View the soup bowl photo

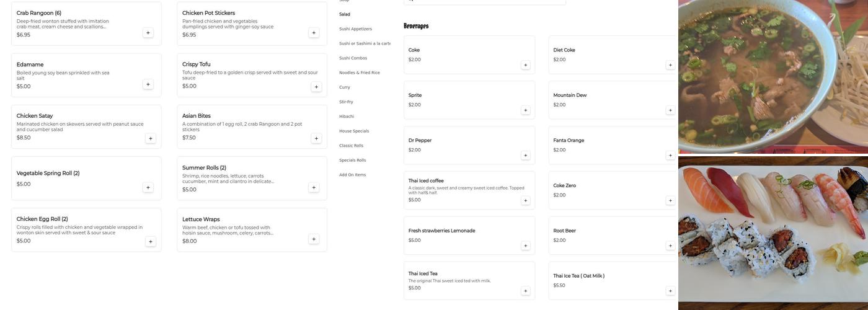pyautogui.click(x=773, y=76)
